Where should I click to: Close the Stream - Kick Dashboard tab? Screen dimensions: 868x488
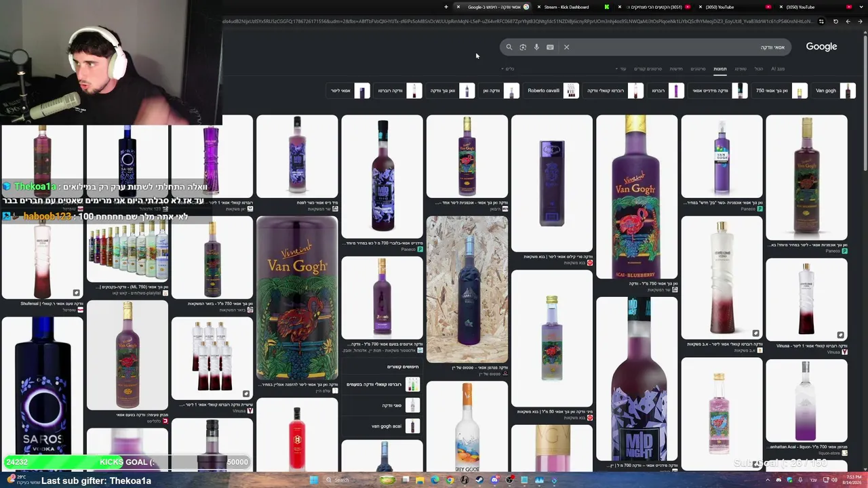click(539, 7)
